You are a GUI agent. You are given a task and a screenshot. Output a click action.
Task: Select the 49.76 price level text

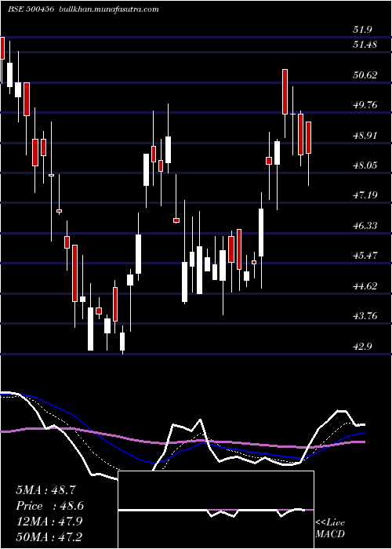[365, 104]
